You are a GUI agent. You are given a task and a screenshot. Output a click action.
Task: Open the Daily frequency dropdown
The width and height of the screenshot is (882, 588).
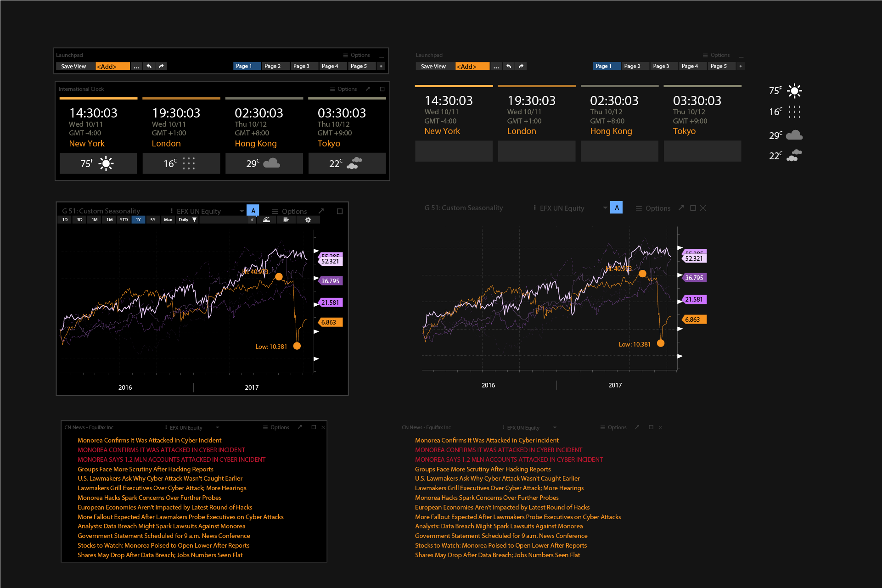187,220
